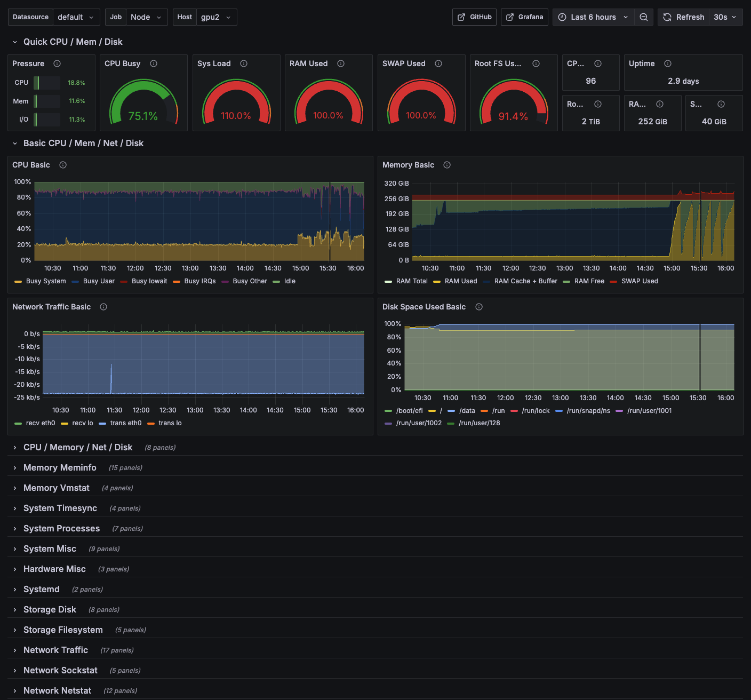Click the Refresh button
Screen dimensions: 751x700
pos(684,17)
